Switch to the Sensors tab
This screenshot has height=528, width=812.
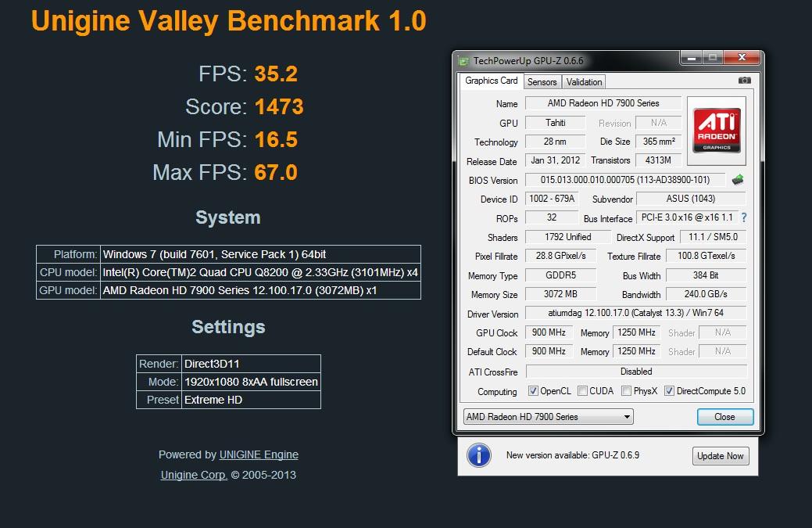coord(542,82)
